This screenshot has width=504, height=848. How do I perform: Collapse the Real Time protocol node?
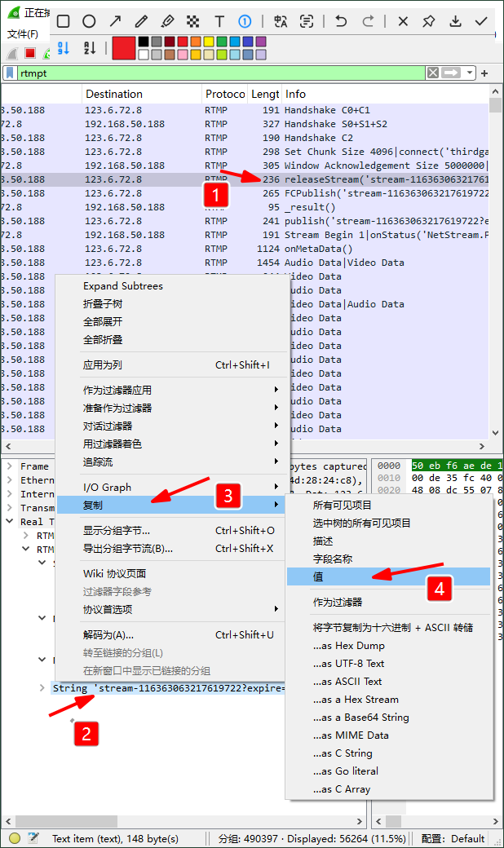click(x=9, y=522)
